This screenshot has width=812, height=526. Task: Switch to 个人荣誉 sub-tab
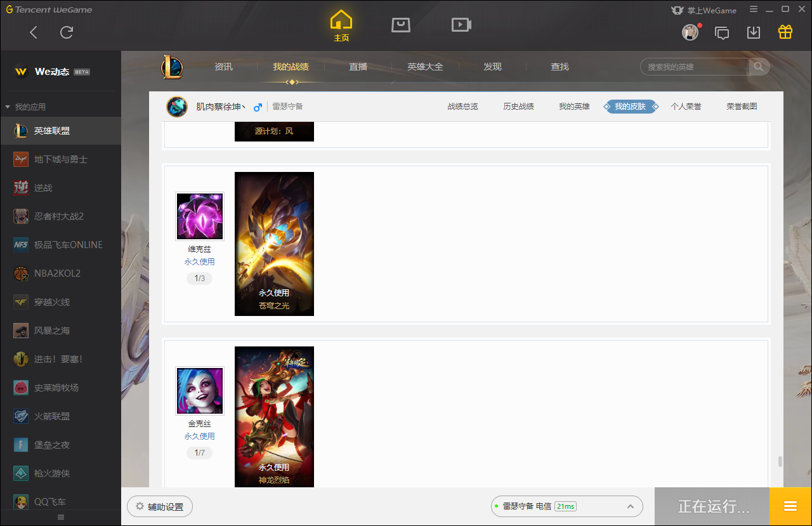(686, 107)
